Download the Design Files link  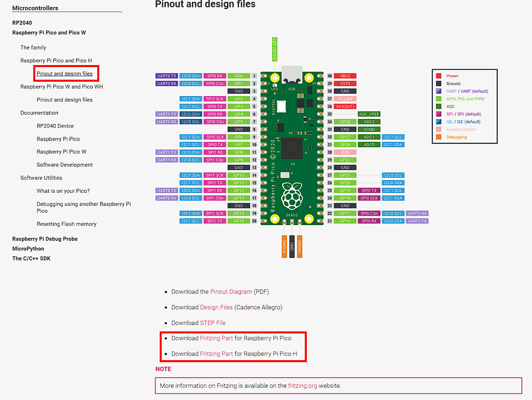click(216, 307)
